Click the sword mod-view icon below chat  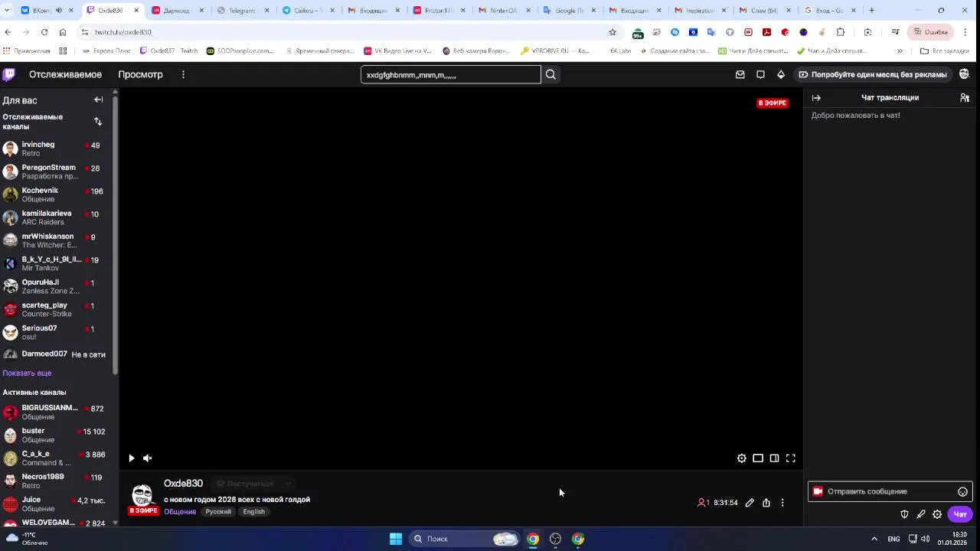point(921,514)
